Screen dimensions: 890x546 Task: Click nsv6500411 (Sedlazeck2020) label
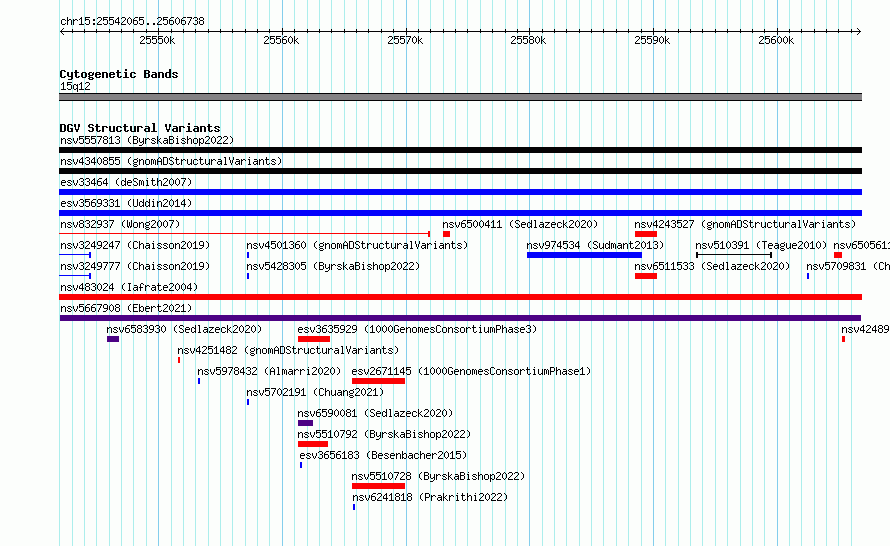[520, 224]
